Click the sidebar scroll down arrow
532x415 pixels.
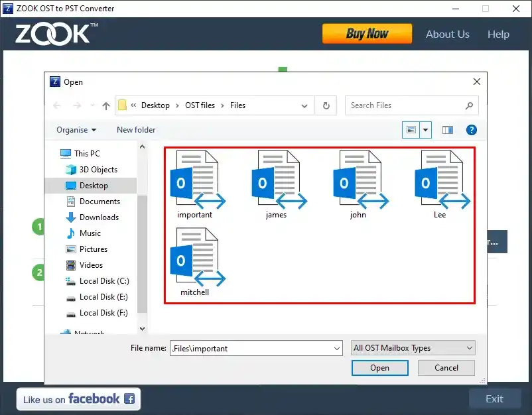pos(143,329)
